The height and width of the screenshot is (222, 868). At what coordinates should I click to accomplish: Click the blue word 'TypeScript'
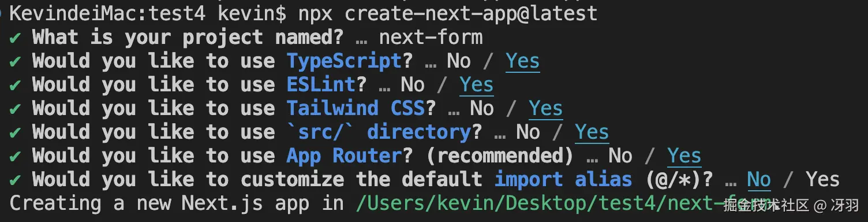coord(344,61)
